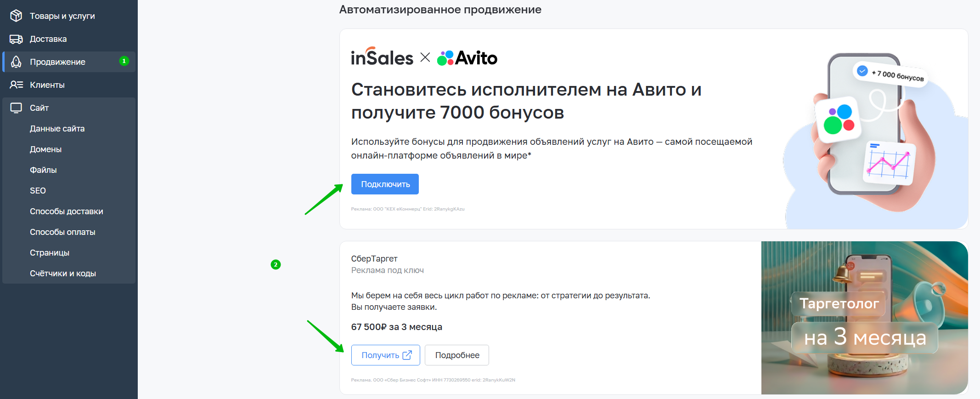Click the text Используйте бонусы для продвижения
Viewport: 980px width, 399px height.
click(552, 148)
